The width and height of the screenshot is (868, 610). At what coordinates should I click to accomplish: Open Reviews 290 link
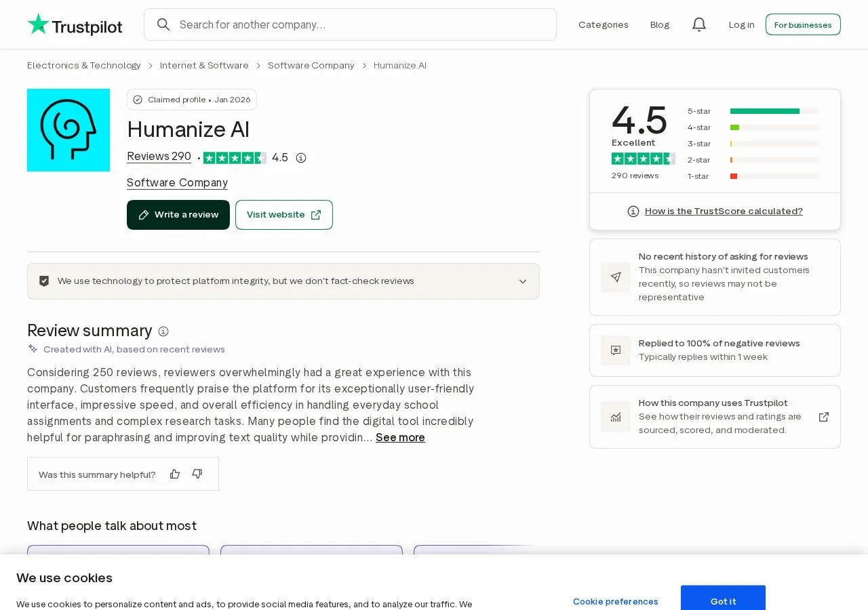pyautogui.click(x=159, y=157)
